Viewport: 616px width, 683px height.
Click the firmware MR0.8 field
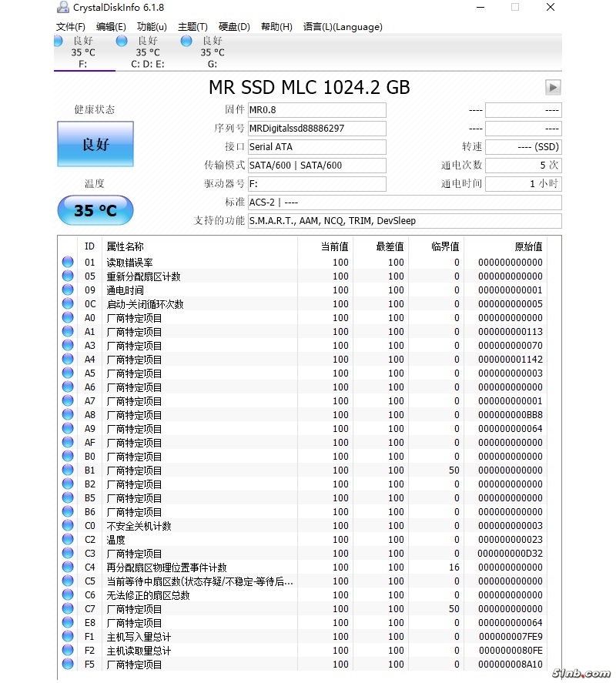tap(316, 110)
